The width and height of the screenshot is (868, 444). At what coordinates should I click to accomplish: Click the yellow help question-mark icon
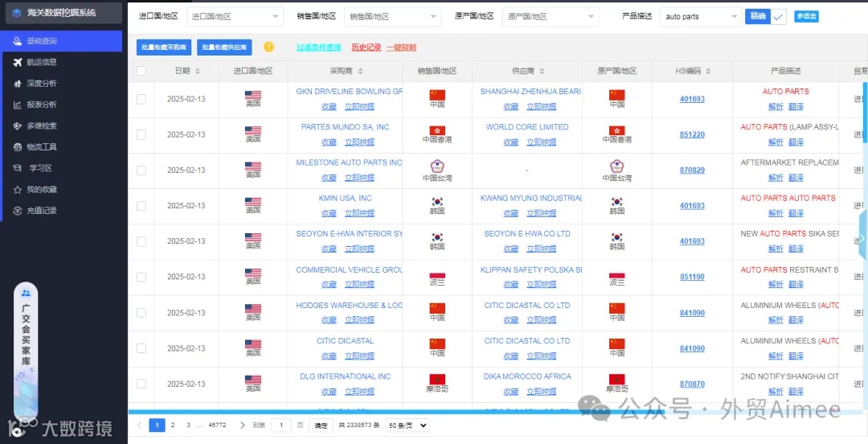coord(268,47)
